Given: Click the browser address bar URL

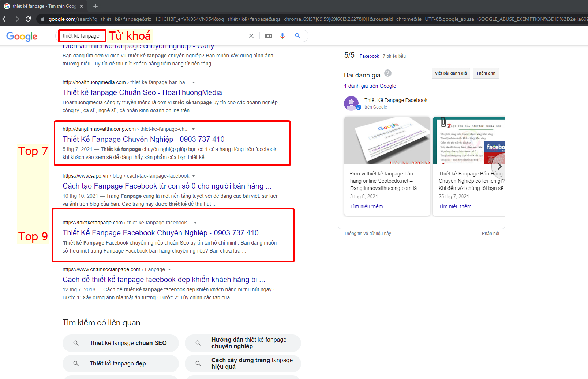Looking at the screenshot, I should pyautogui.click(x=315, y=19).
